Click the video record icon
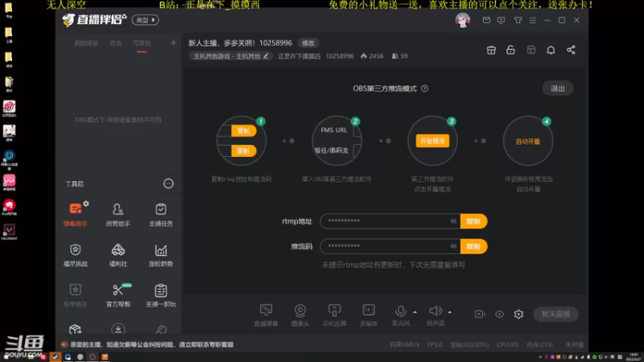The image size is (644, 362). (480, 314)
